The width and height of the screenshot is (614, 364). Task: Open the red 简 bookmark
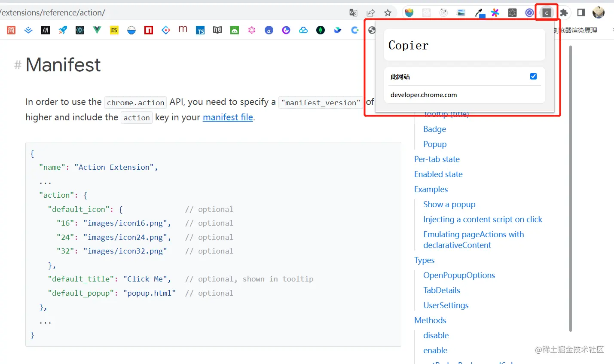tap(11, 30)
